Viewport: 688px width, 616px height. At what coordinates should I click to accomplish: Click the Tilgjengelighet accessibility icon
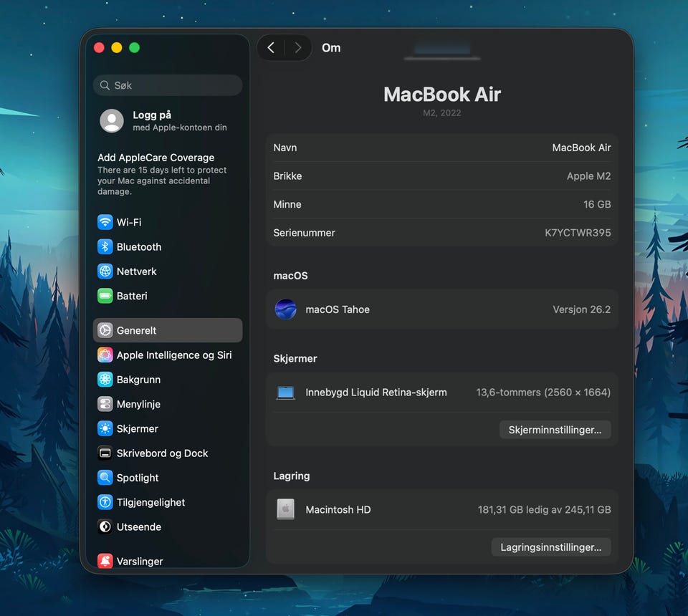(x=105, y=502)
